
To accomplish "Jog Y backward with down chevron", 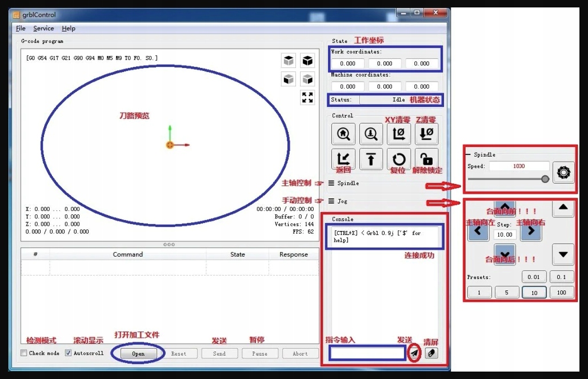I will [x=505, y=254].
